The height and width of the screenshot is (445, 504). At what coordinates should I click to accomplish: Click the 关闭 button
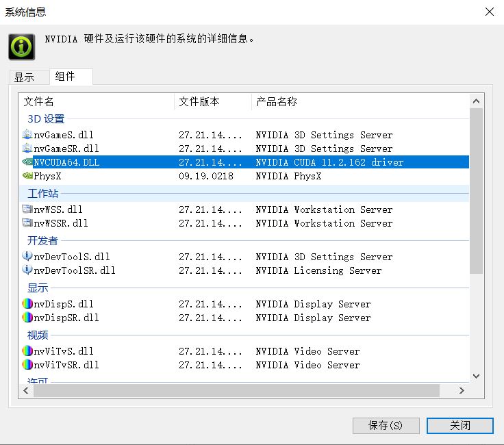click(x=460, y=426)
